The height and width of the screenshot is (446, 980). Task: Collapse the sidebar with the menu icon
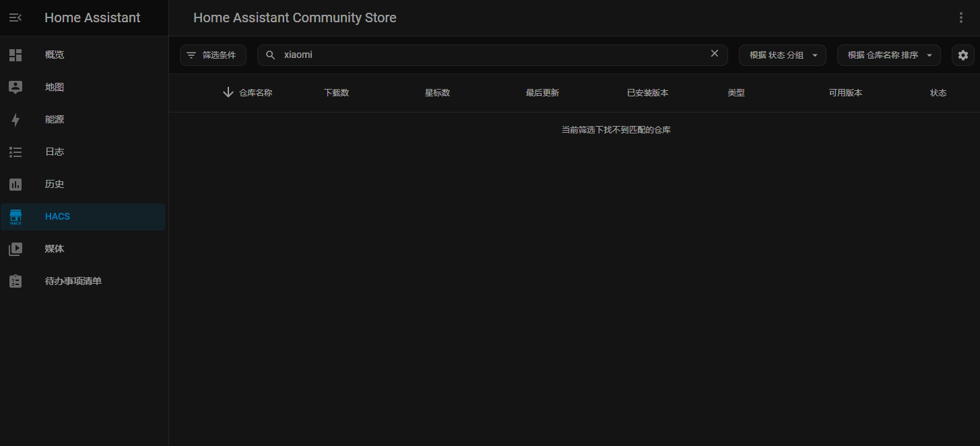tap(15, 18)
